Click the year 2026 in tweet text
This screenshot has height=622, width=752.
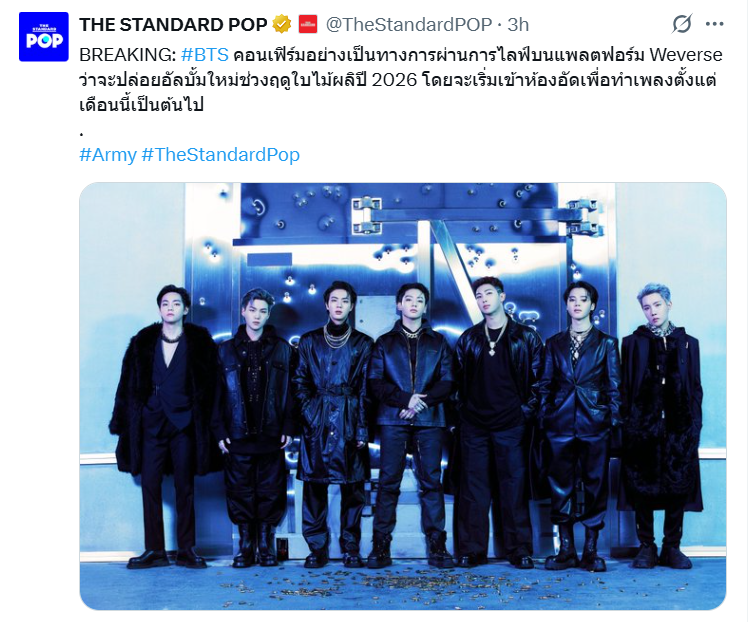394,80
